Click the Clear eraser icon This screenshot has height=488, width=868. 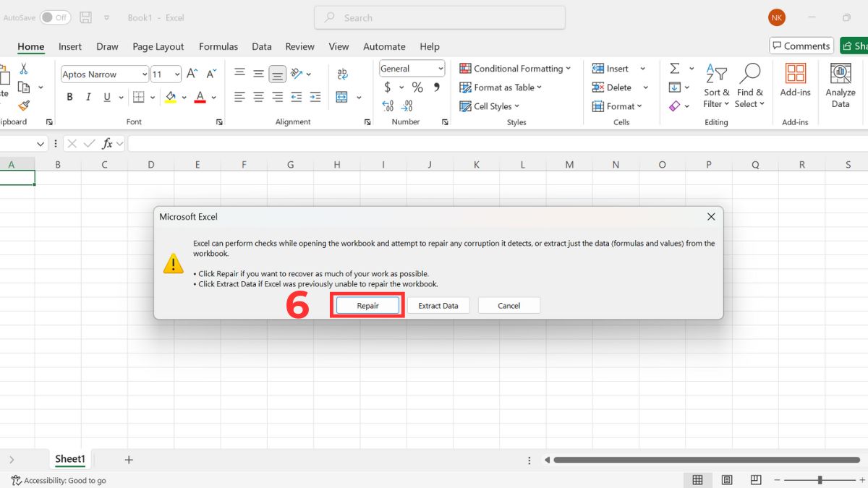tap(674, 106)
